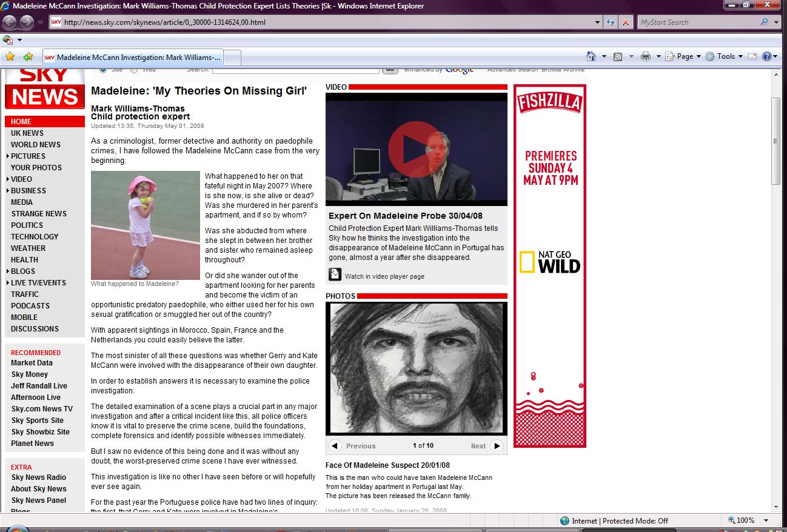Open UK NEWS in the sidebar
This screenshot has width=787, height=532.
[x=27, y=133]
